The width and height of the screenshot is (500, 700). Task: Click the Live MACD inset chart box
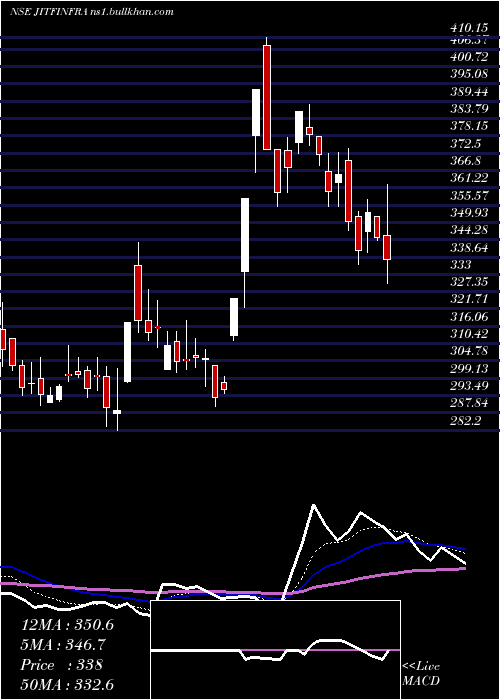coord(275,650)
